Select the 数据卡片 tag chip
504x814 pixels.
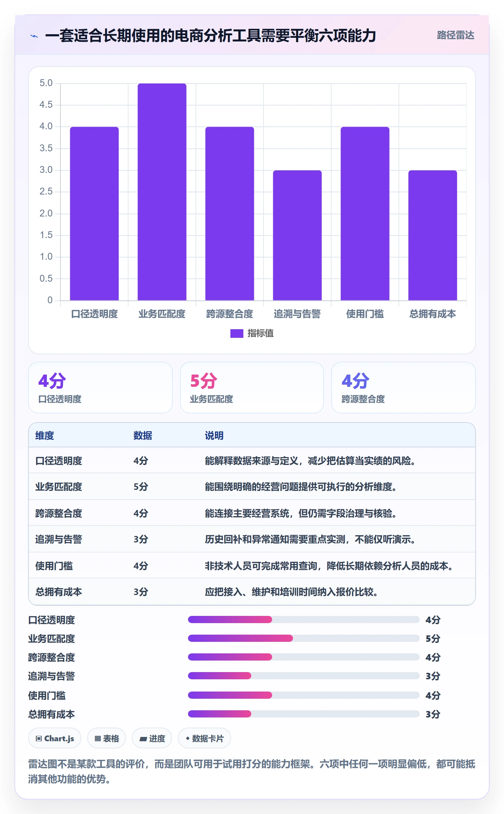pyautogui.click(x=204, y=738)
